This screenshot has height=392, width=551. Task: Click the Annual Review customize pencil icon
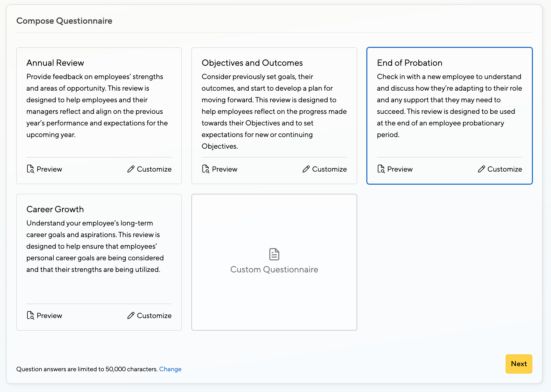coord(131,169)
